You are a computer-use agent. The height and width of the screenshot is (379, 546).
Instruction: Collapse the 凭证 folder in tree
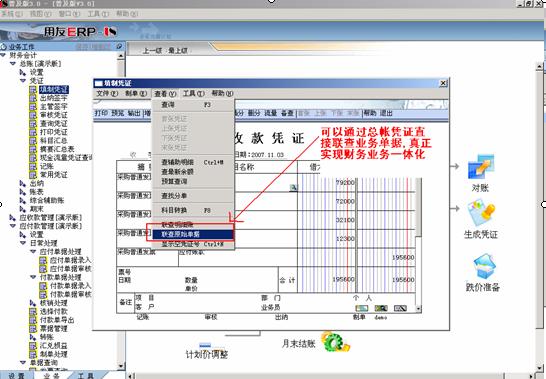click(23, 81)
